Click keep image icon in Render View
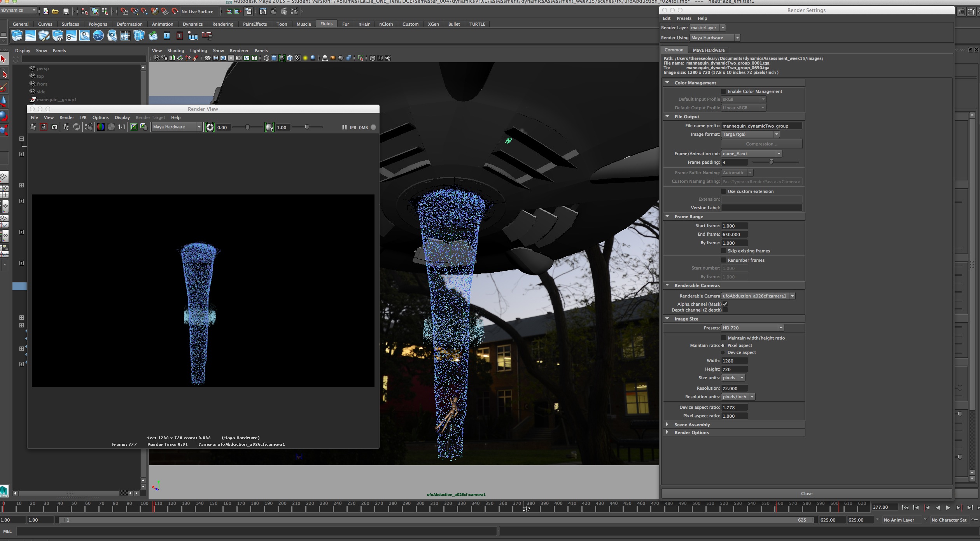Screen dimensions: 980x541 [x=133, y=127]
